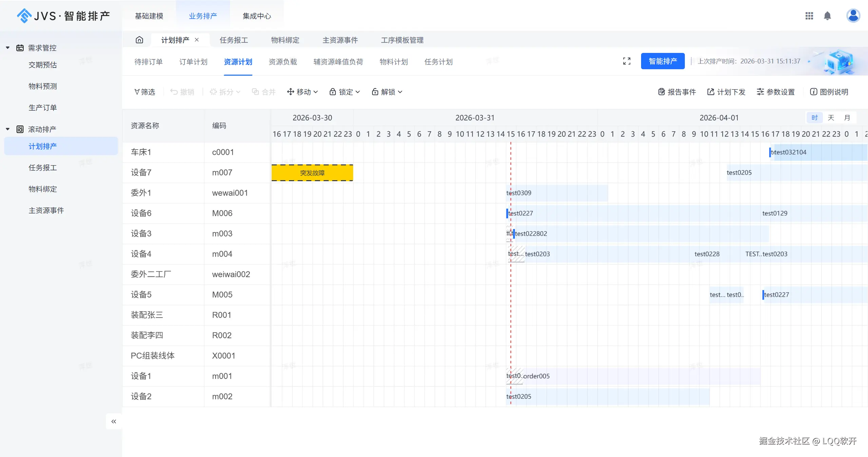Open the 移动 dropdown menu
This screenshot has width=868, height=457.
[302, 92]
